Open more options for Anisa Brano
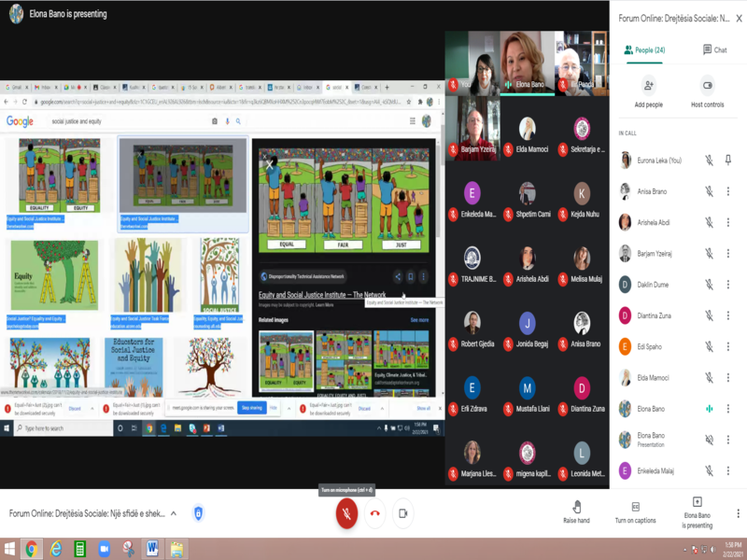This screenshot has width=747, height=560. [728, 191]
